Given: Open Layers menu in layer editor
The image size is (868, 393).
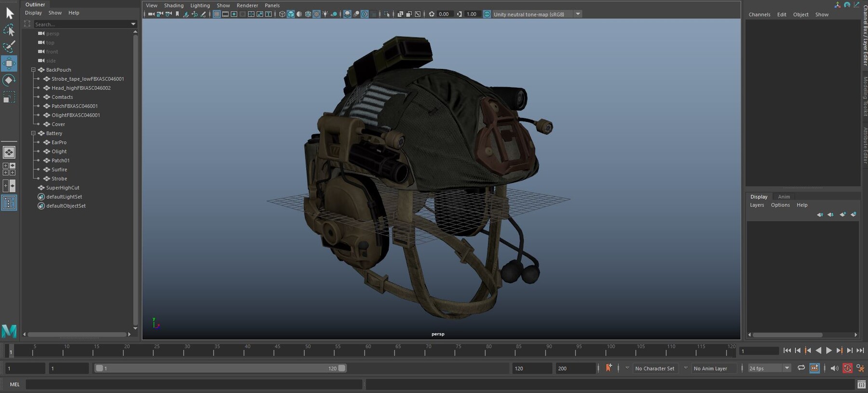Looking at the screenshot, I should coord(757,205).
